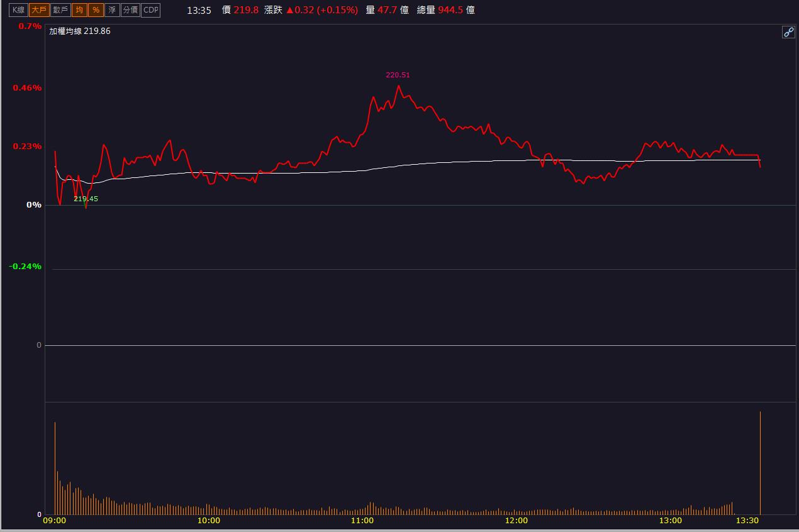Switch to the K線 candlestick view
The image size is (799, 532).
tap(18, 10)
